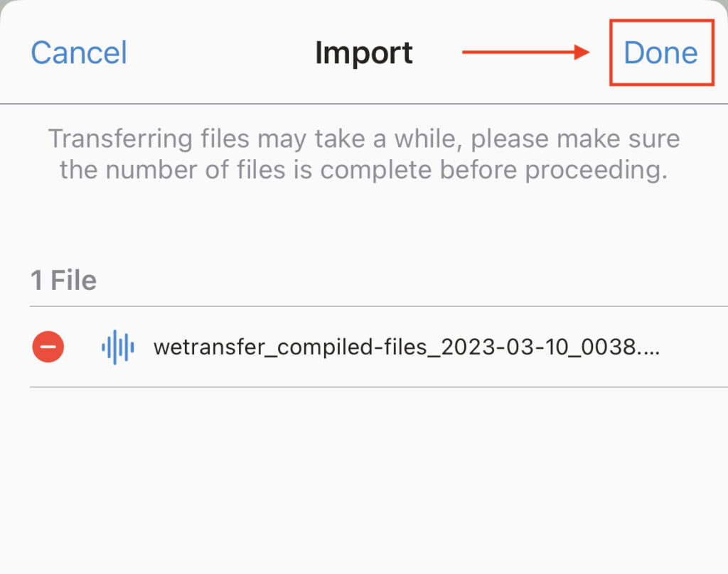Click the Import dialog title

coord(363,53)
